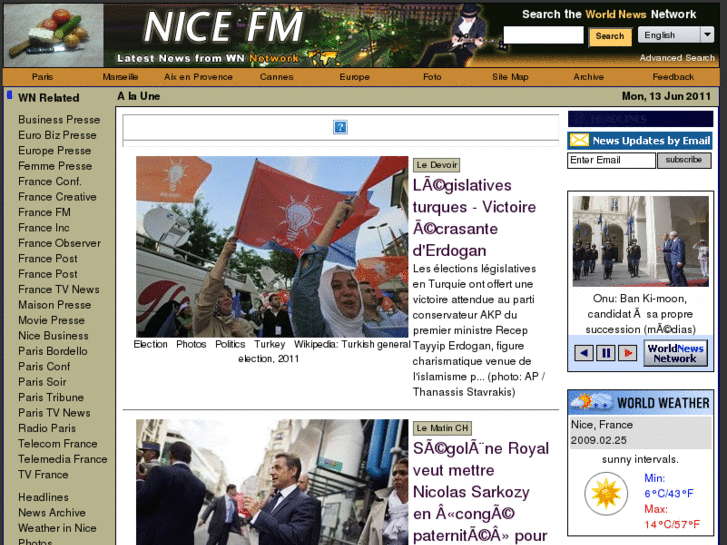Open Paris Soir link
The width and height of the screenshot is (727, 545).
pyautogui.click(x=42, y=382)
